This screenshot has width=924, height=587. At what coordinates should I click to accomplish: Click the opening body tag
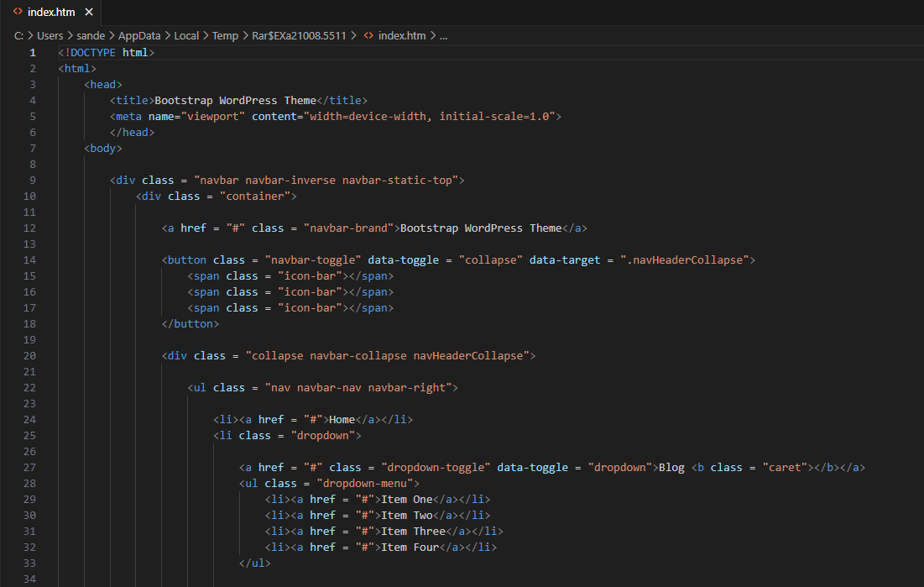coord(103,148)
